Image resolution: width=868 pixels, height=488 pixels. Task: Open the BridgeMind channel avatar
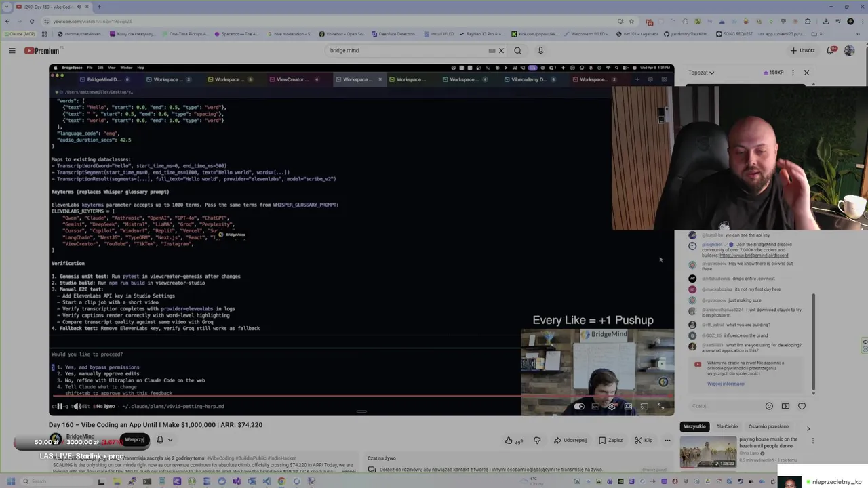click(56, 440)
